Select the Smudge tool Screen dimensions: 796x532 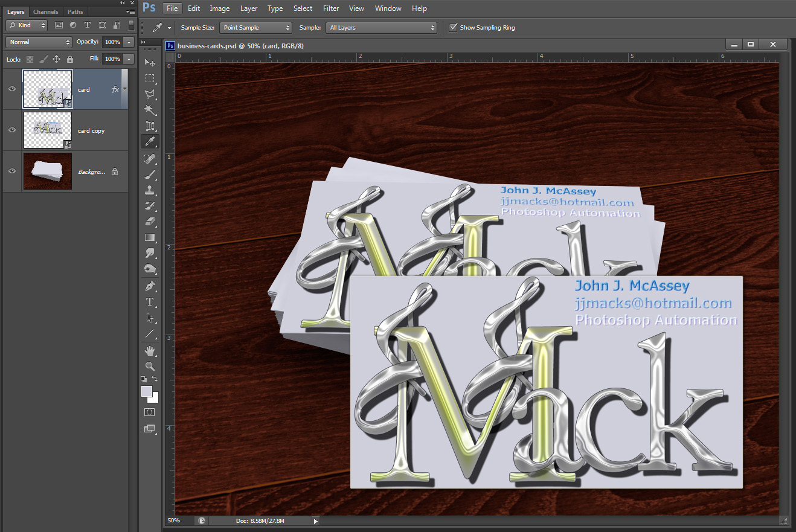150,253
